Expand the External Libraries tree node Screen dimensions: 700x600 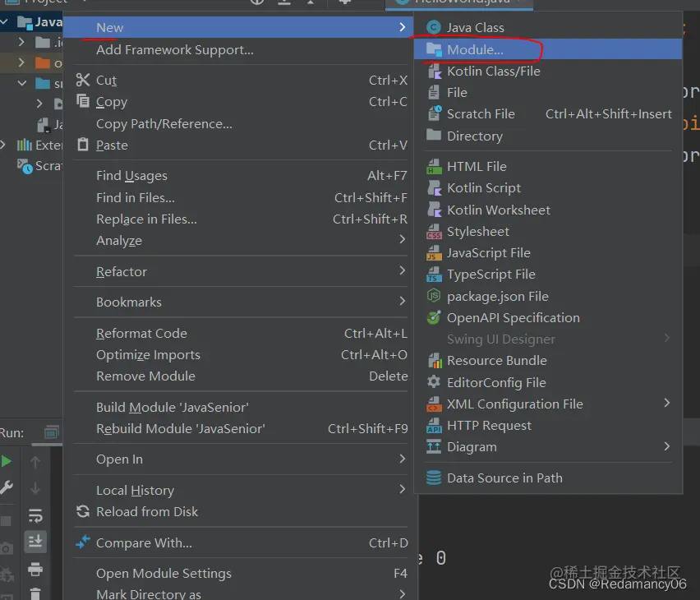[3, 145]
